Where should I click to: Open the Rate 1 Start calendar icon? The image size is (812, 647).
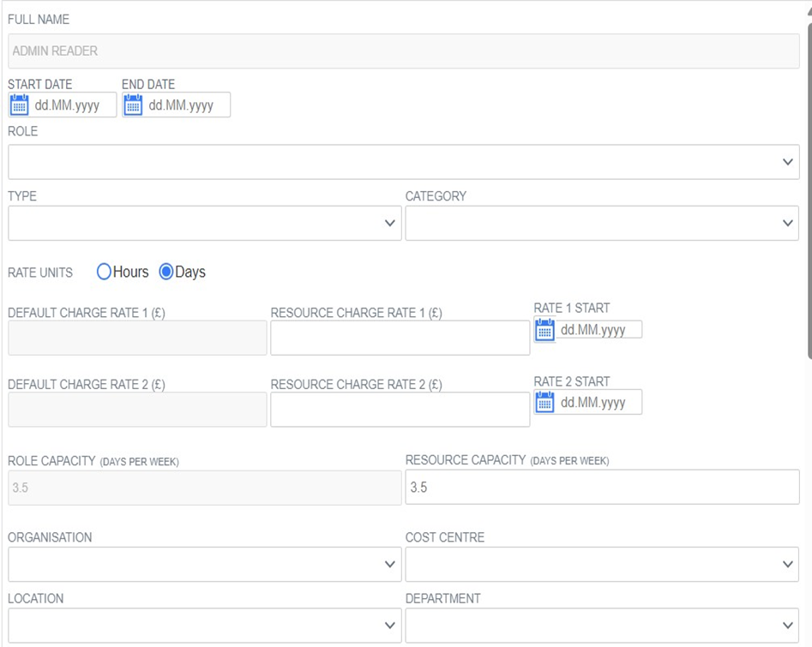[x=544, y=330]
